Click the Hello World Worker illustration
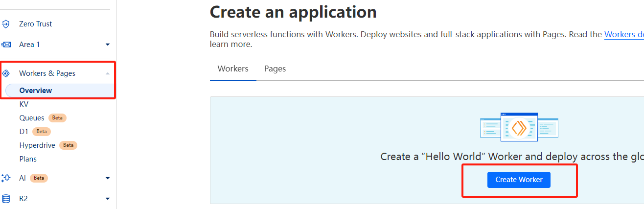Screen dimensions: 644x209 519,127
